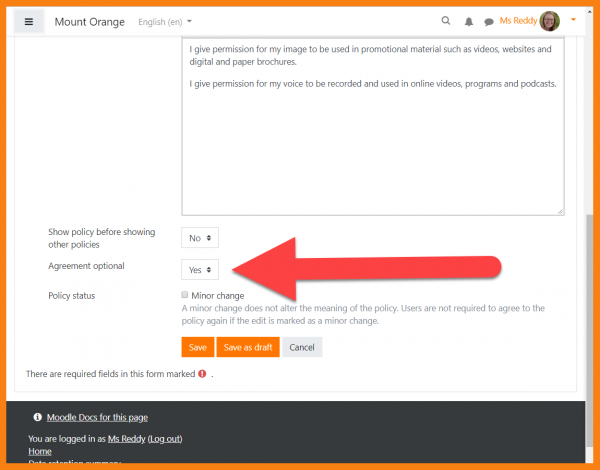Open the English (en) language menu
Image resolution: width=600 pixels, height=470 pixels.
click(x=165, y=21)
